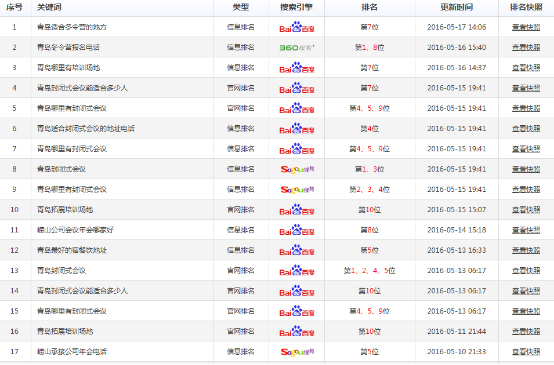Select the keyword text in row 4
Image resolution: width=554 pixels, height=365 pixels.
pos(82,88)
